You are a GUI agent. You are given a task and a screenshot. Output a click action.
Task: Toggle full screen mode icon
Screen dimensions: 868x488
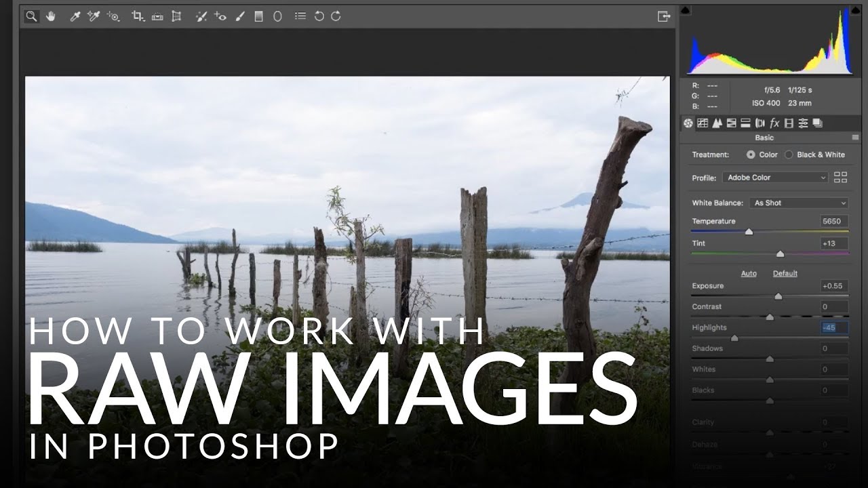pos(664,16)
